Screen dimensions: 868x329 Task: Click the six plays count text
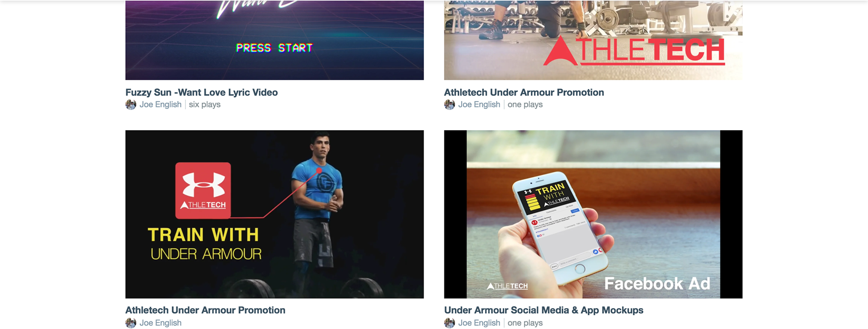(205, 104)
